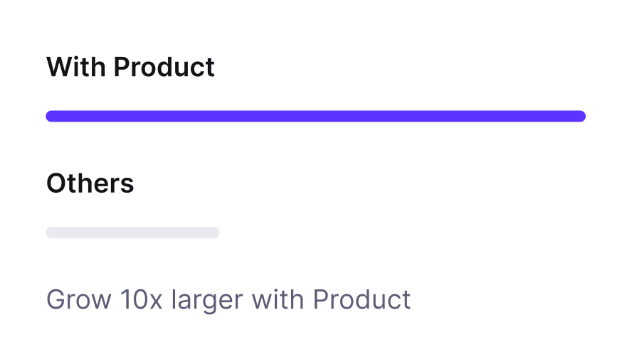The height and width of the screenshot is (364, 632).
Task: Click the right end of the gray bar
Action: click(214, 232)
